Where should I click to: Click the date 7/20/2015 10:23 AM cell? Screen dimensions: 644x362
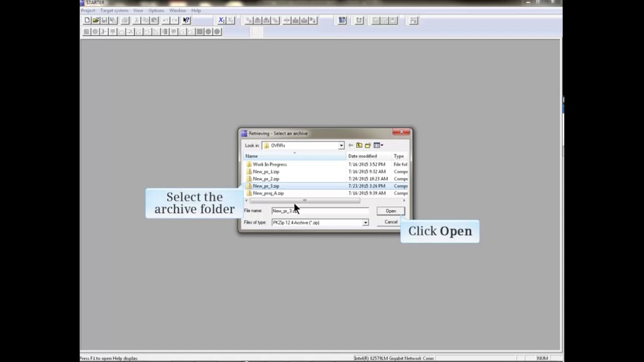coord(368,179)
